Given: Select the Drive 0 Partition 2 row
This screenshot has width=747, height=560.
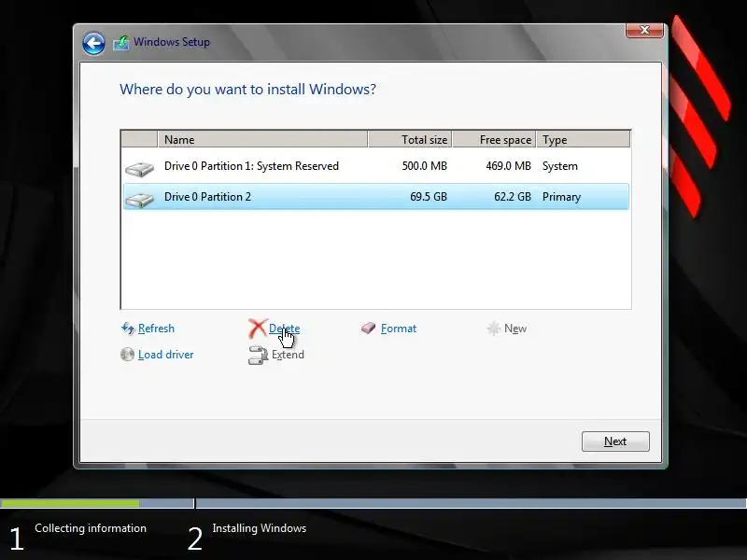Looking at the screenshot, I should (376, 197).
